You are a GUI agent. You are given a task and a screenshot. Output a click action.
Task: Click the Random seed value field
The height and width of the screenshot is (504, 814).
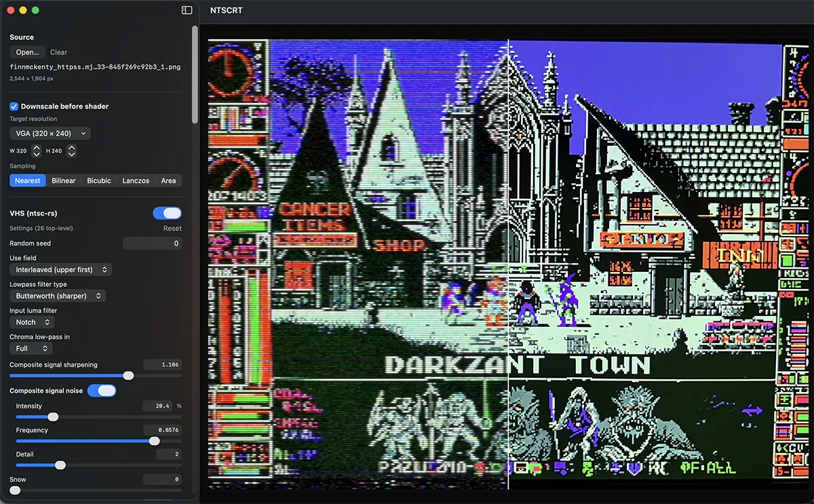pyautogui.click(x=152, y=244)
